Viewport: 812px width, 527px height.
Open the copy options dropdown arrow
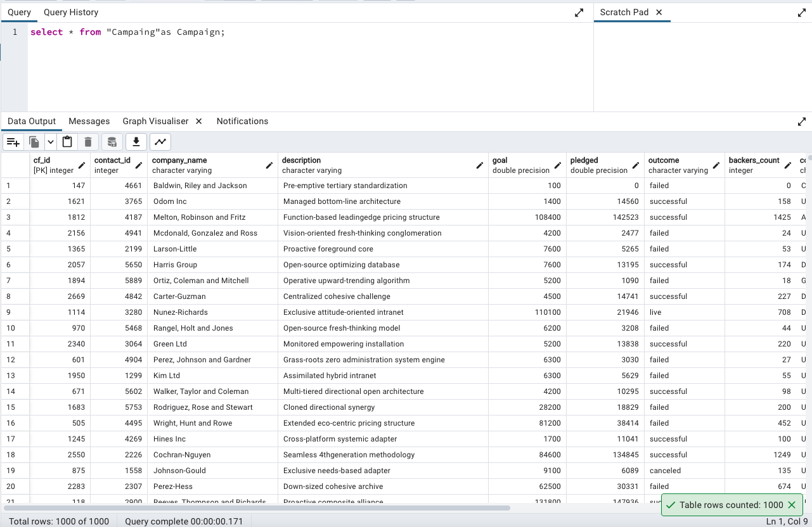click(x=50, y=142)
